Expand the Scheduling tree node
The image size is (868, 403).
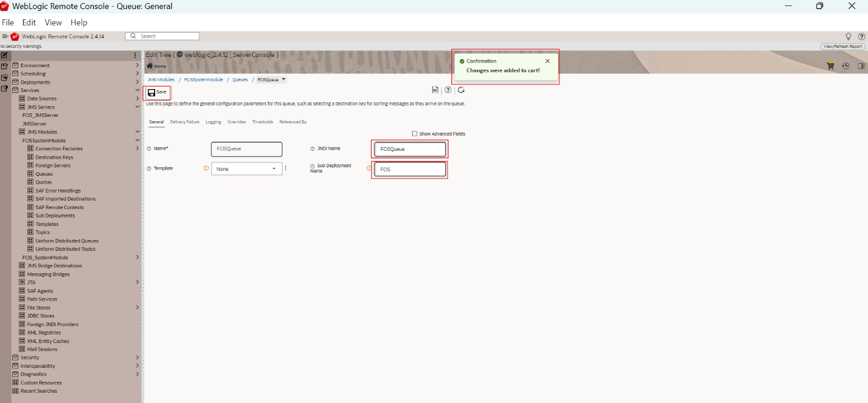[x=138, y=74]
